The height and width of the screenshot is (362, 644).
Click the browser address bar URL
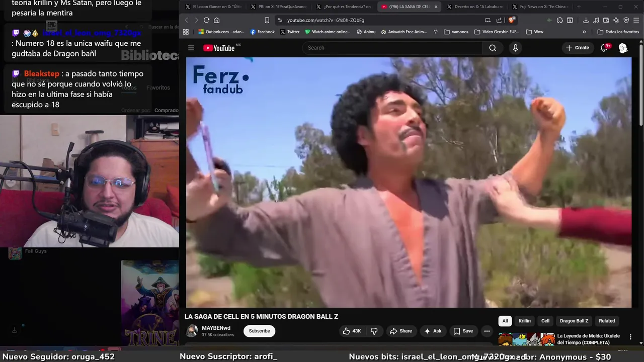click(x=326, y=20)
